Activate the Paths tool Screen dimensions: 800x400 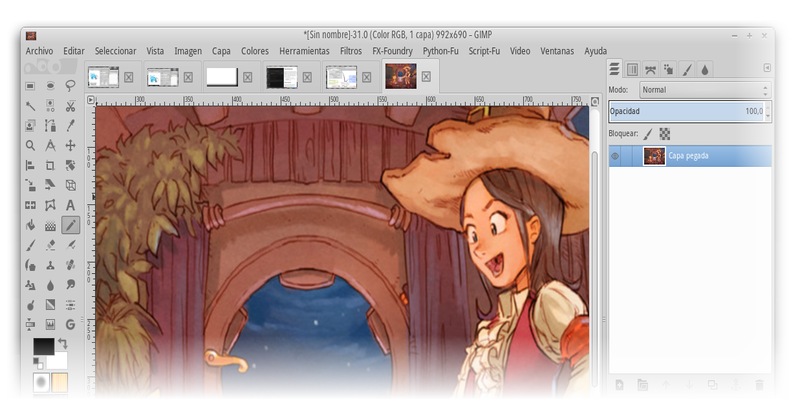50,126
